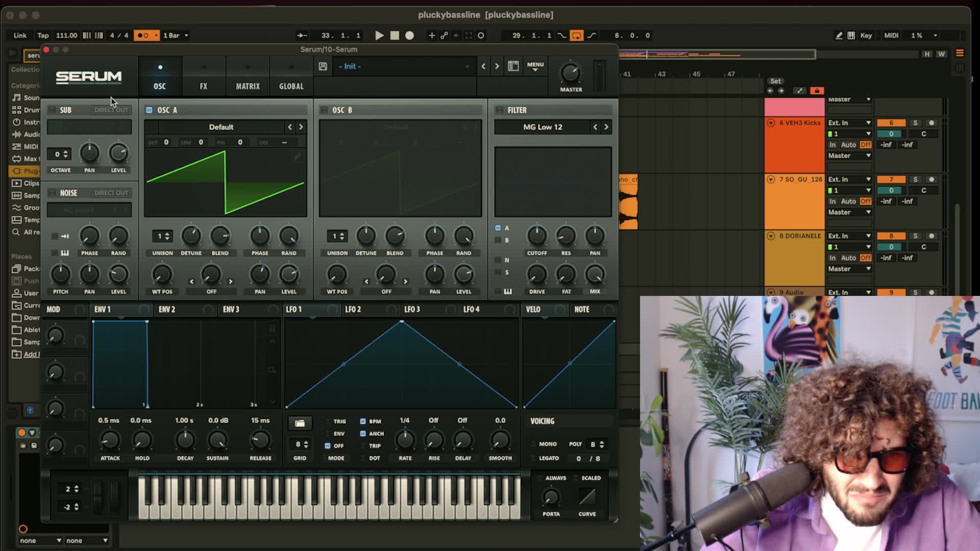Screen dimensions: 980x551
Task: Enable the NOISE oscillator
Action: pos(52,192)
